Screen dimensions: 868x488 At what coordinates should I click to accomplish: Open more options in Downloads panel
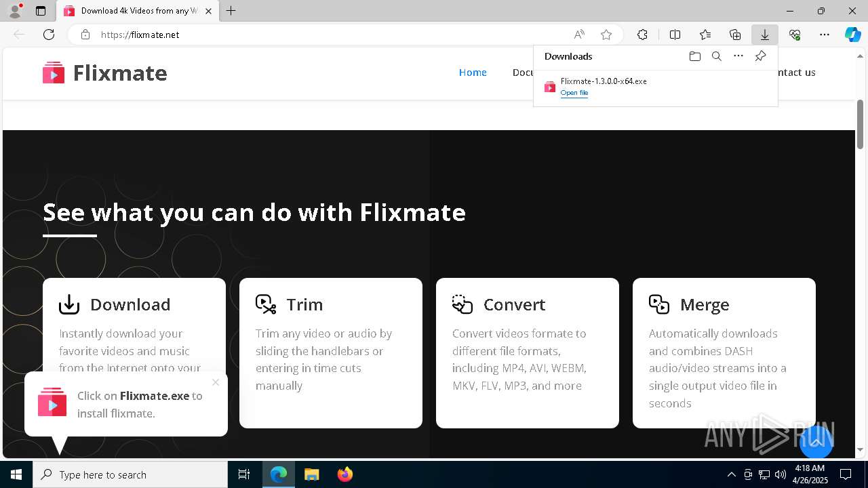click(738, 56)
